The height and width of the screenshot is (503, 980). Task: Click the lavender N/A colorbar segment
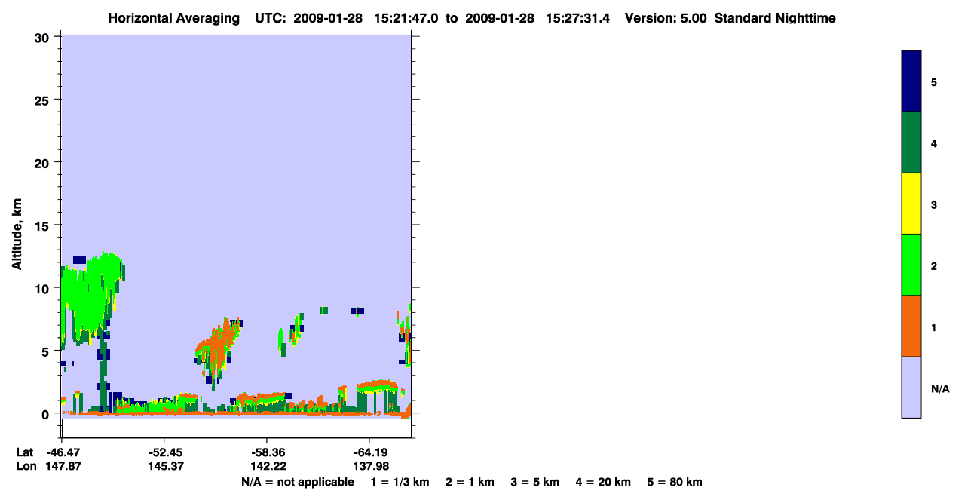pos(911,387)
